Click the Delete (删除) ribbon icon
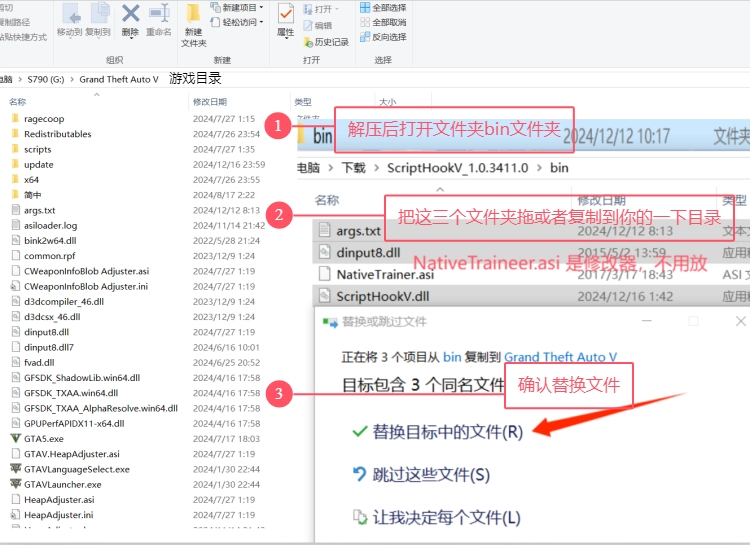 pyautogui.click(x=130, y=18)
